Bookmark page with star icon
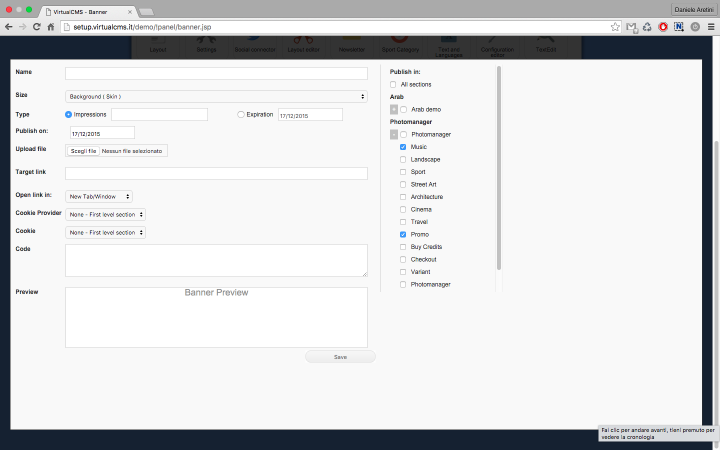Viewport: 720px width, 450px height. [x=615, y=27]
